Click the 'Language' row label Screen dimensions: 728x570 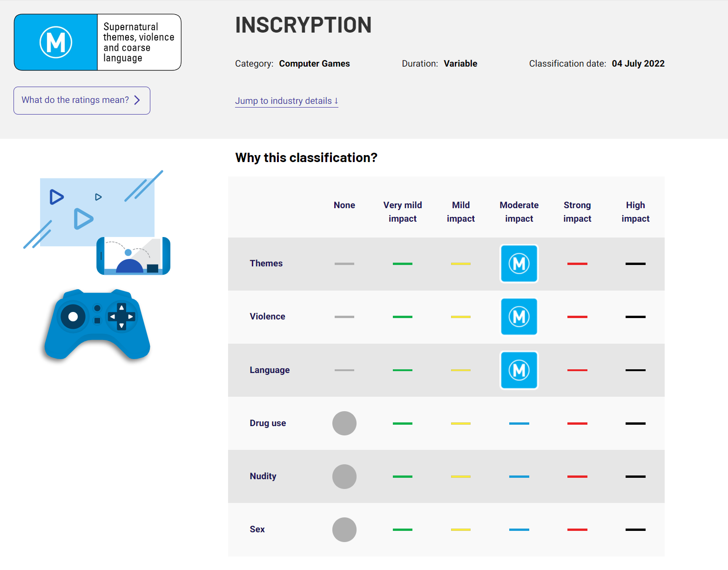(270, 370)
